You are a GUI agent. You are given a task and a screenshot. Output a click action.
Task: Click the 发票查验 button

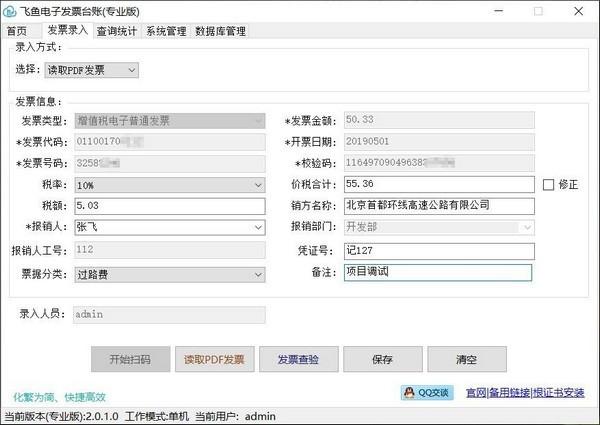298,359
